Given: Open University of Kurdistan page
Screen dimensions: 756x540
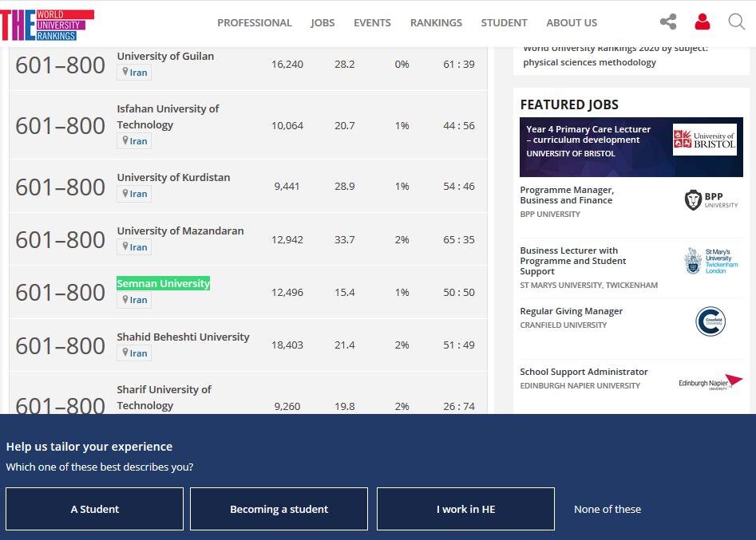Looking at the screenshot, I should coord(173,177).
